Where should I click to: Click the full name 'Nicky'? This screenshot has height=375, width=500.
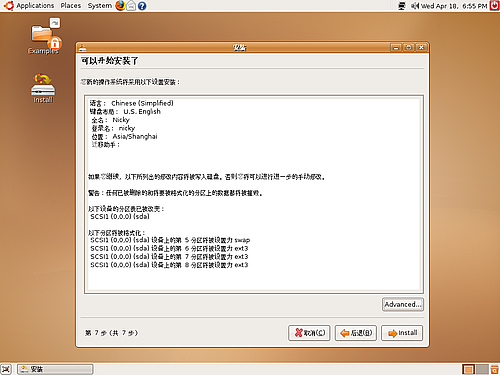121,120
